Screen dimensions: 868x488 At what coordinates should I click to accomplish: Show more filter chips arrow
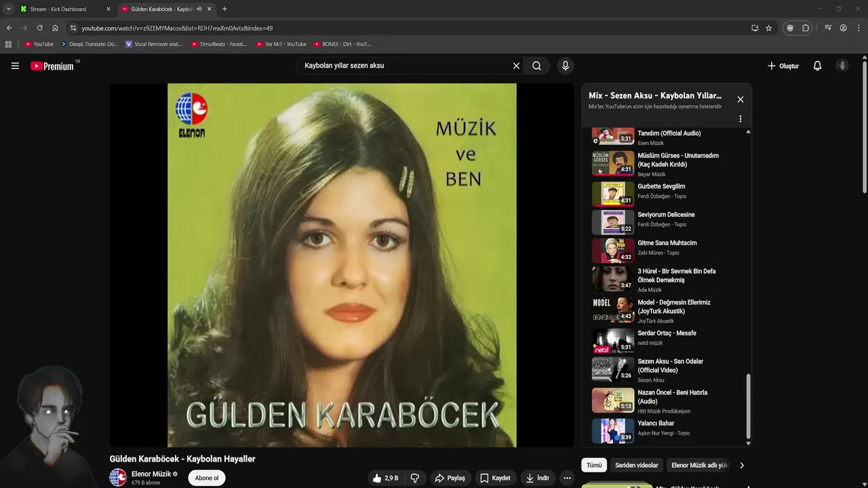click(742, 466)
